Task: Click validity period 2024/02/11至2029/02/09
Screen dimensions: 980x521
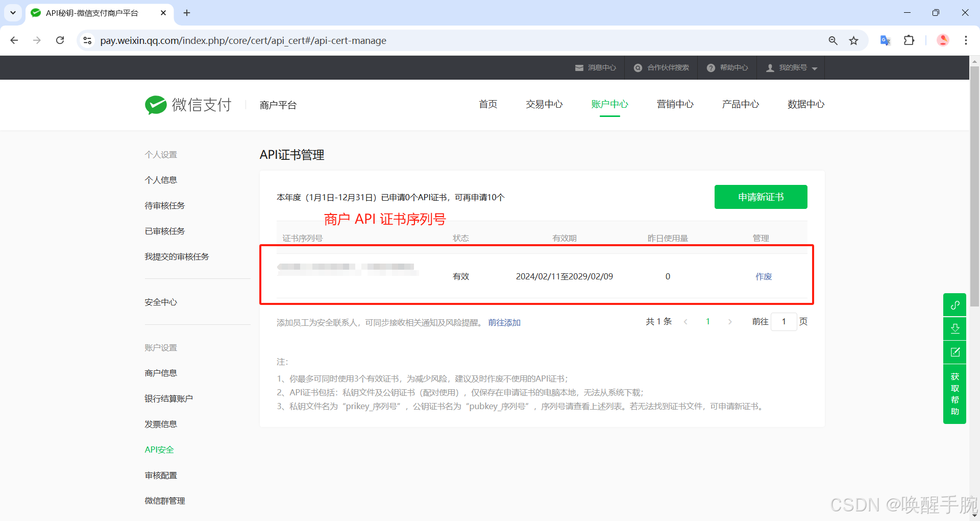Action: click(x=564, y=276)
